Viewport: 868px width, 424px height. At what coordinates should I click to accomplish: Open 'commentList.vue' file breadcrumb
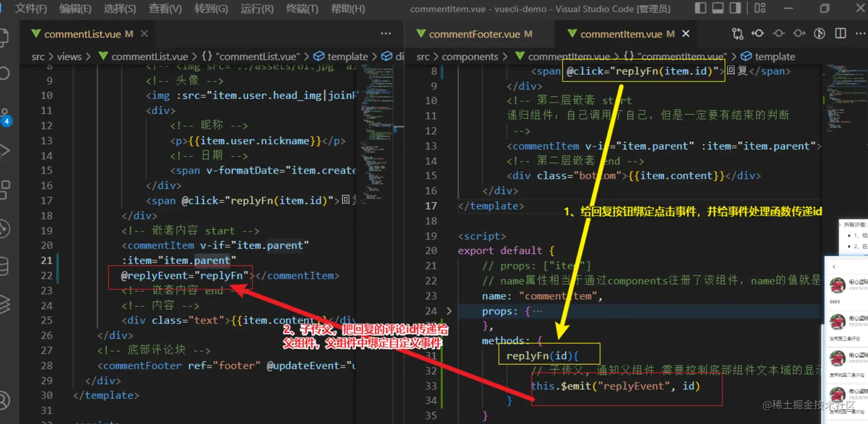(144, 56)
